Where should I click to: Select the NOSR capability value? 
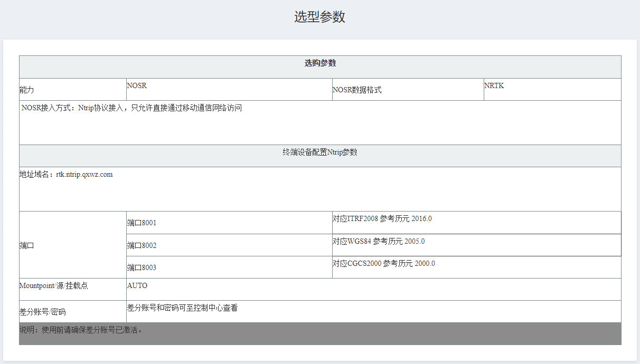(136, 85)
